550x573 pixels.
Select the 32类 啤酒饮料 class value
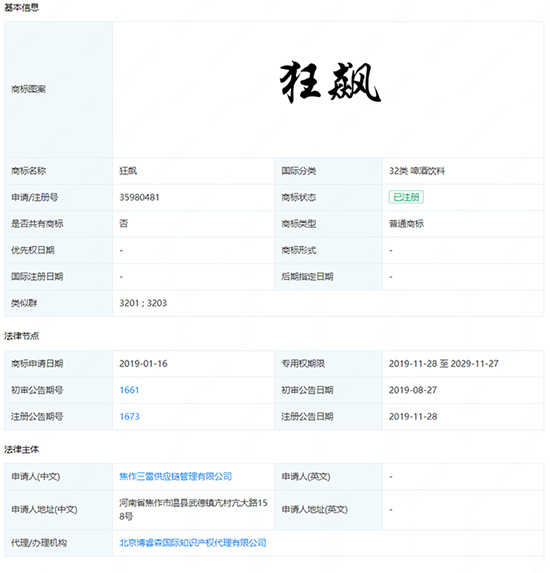pos(417,171)
